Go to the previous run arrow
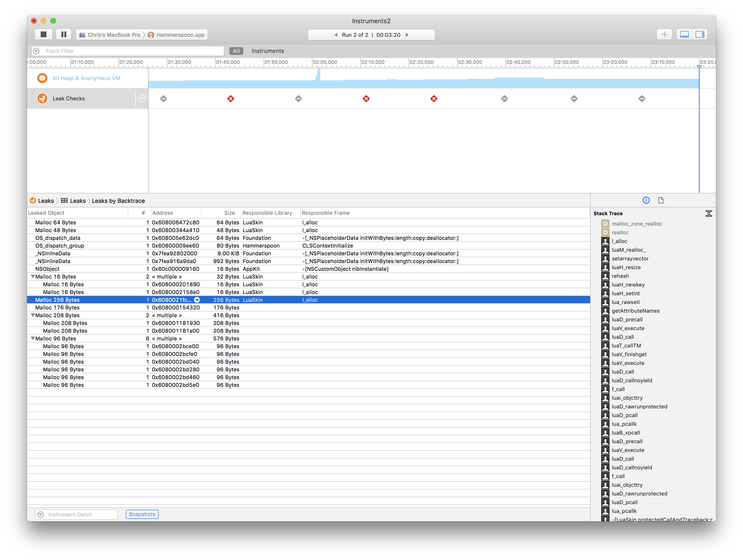The width and height of the screenshot is (743, 560). pos(335,35)
